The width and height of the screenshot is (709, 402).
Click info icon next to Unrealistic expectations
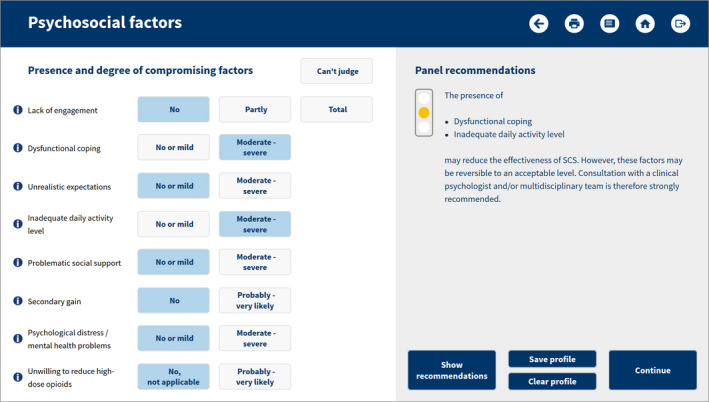click(18, 186)
